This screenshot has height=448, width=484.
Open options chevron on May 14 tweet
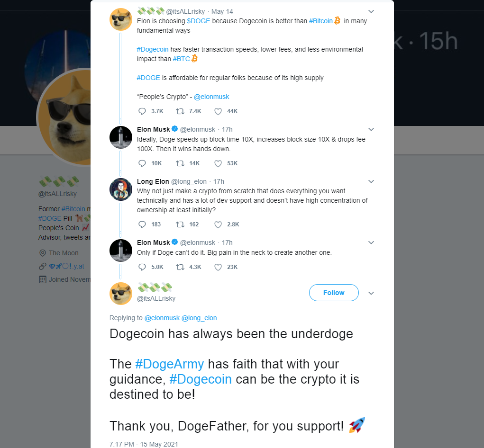pos(371,11)
